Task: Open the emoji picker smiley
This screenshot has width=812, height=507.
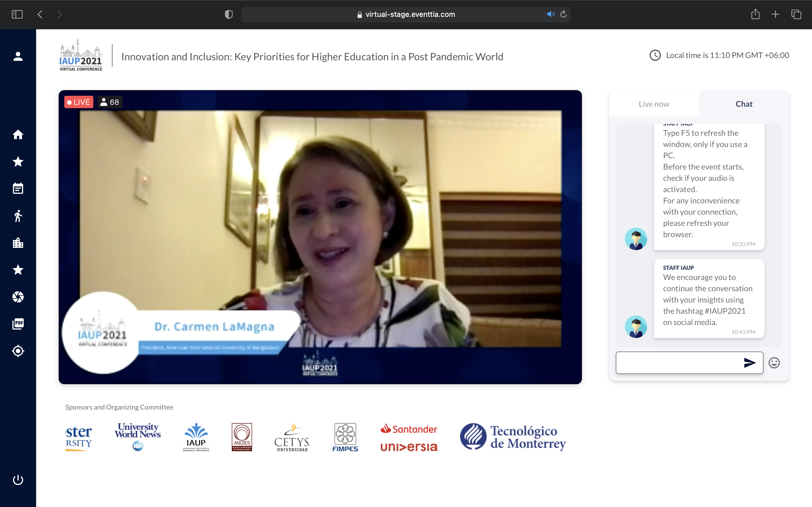Action: tap(774, 363)
